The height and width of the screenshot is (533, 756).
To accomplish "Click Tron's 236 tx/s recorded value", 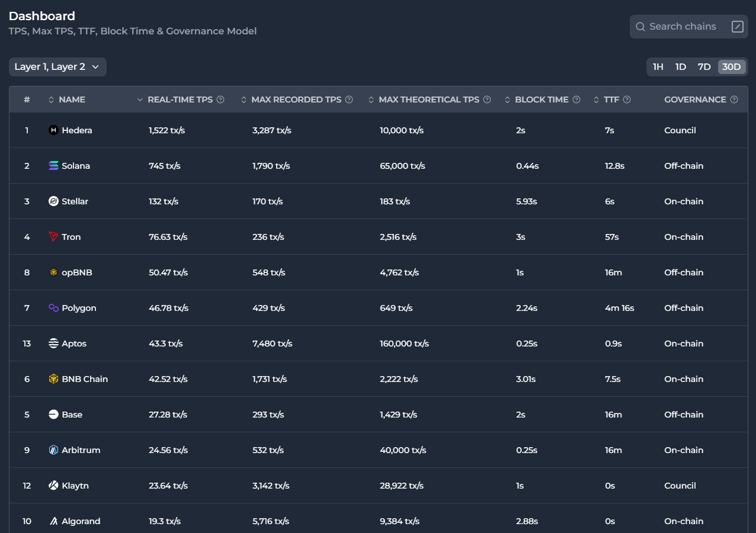I will pyautogui.click(x=268, y=237).
